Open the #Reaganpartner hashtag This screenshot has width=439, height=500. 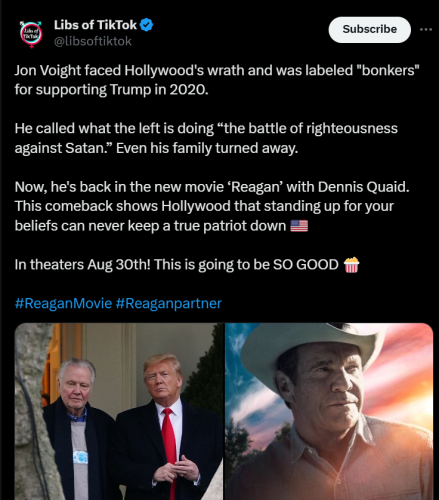click(x=169, y=303)
